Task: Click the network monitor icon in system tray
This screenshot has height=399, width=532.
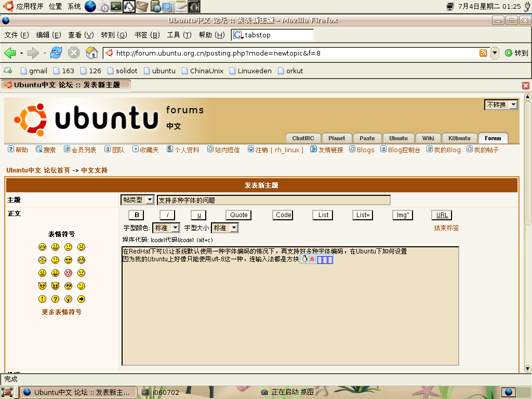Action: tap(450, 6)
